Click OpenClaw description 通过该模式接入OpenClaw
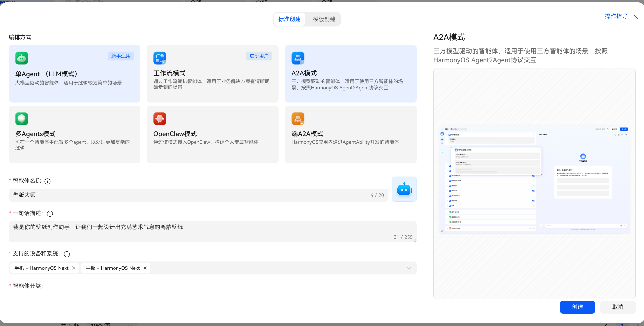The height and width of the screenshot is (326, 644). pos(206,142)
